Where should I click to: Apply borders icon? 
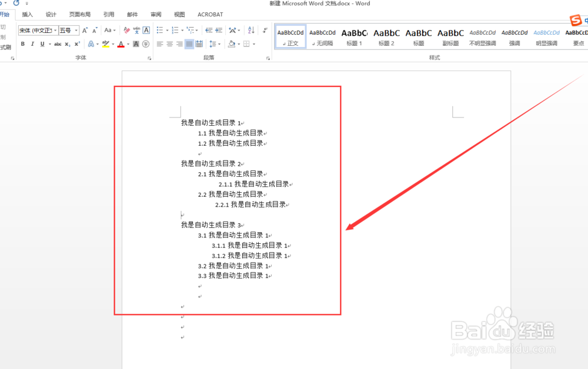[246, 44]
